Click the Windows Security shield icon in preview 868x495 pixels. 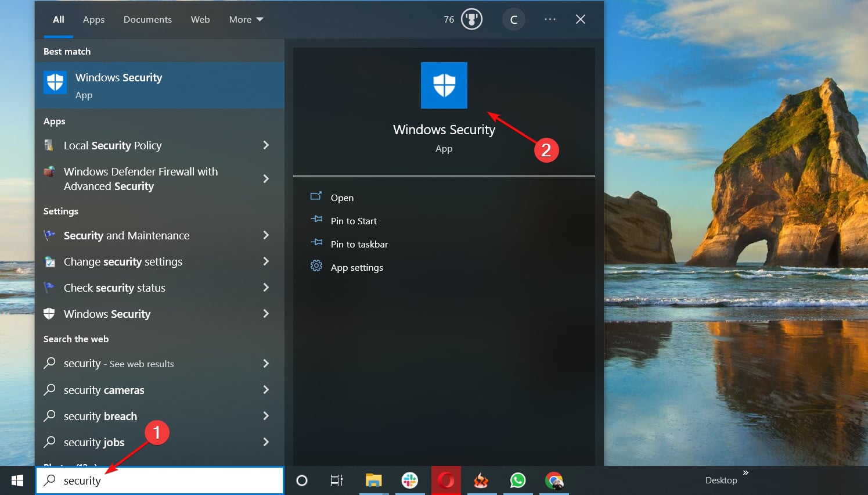[x=444, y=85]
